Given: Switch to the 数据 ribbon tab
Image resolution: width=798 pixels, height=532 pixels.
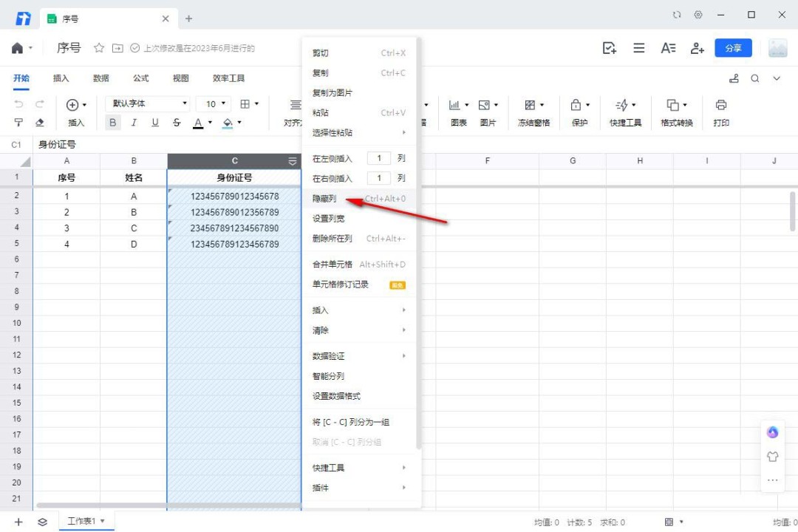Looking at the screenshot, I should [100, 78].
